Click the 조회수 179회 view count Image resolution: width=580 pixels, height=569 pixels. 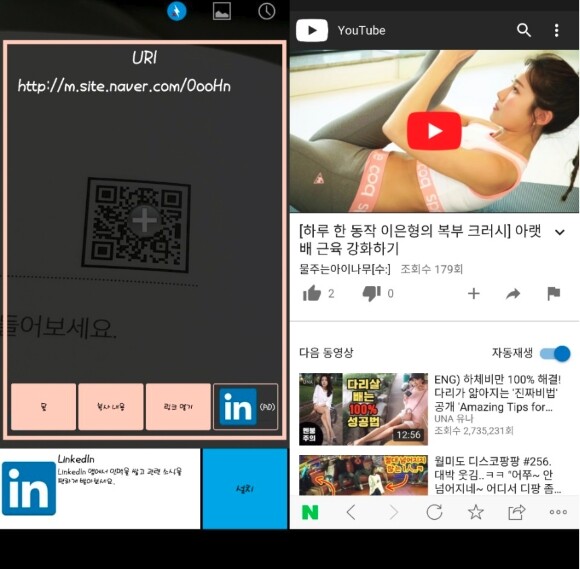432,269
